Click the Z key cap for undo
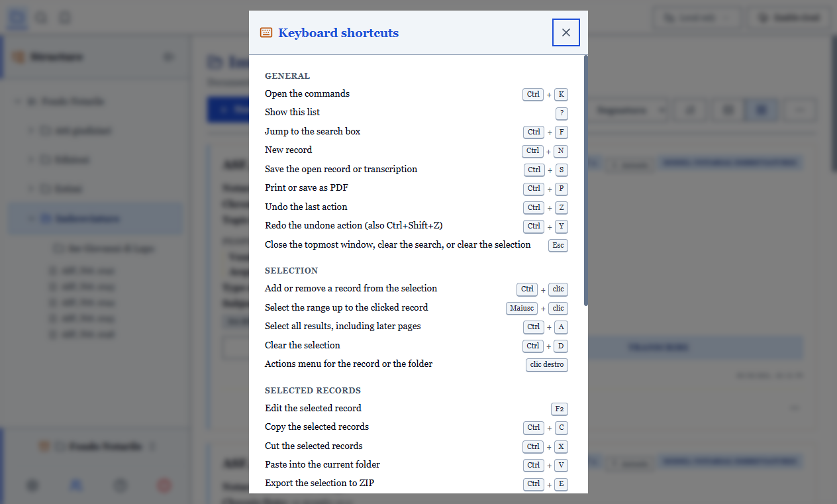Screen dimensions: 837x504 [x=562, y=208]
